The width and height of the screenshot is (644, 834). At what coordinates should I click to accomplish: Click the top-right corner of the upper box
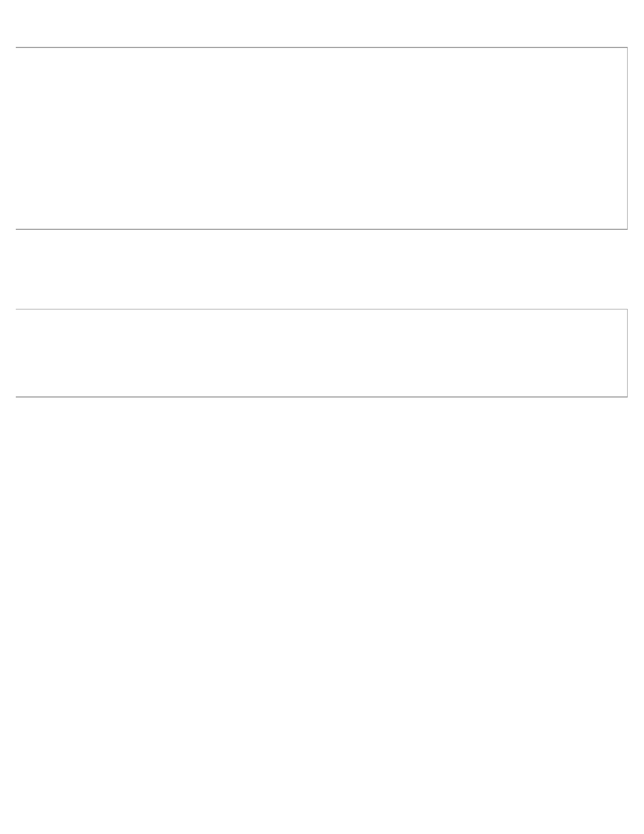tap(627, 47)
